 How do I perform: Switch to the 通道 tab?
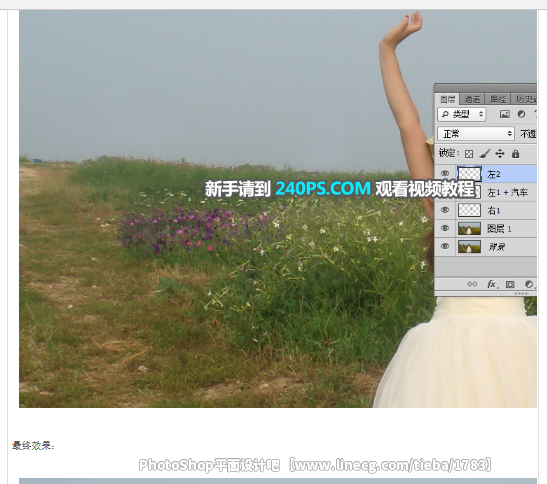[472, 99]
